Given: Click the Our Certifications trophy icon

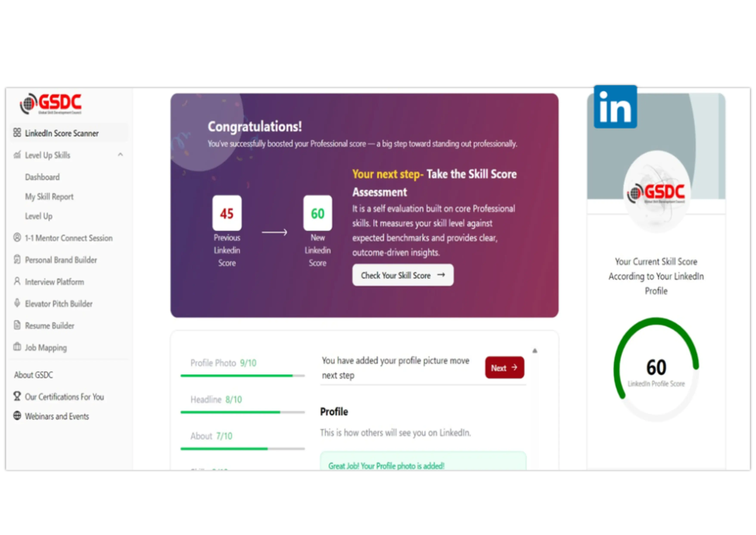Looking at the screenshot, I should point(17,396).
